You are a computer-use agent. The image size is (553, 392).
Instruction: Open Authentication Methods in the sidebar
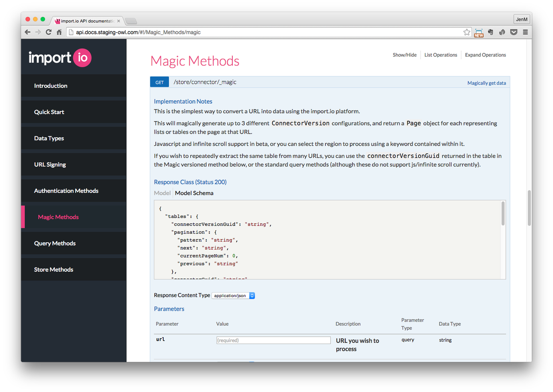pos(74,191)
